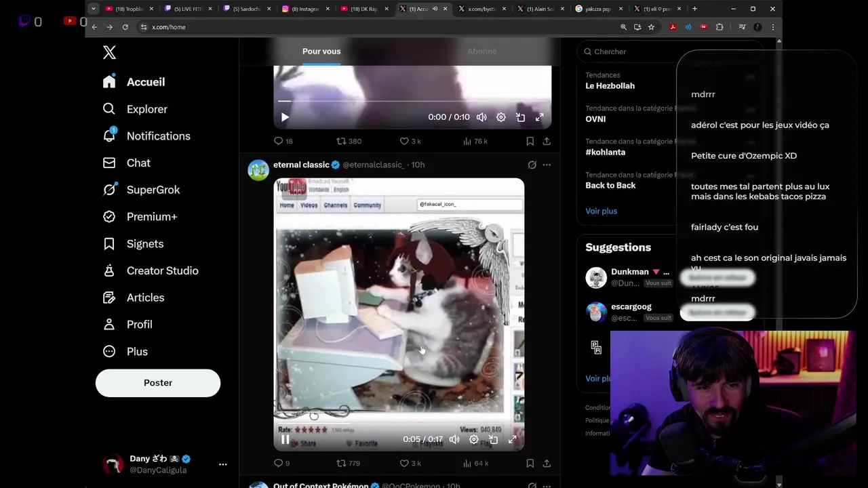
Task: Share the post with 779 reposts
Action: point(547,463)
